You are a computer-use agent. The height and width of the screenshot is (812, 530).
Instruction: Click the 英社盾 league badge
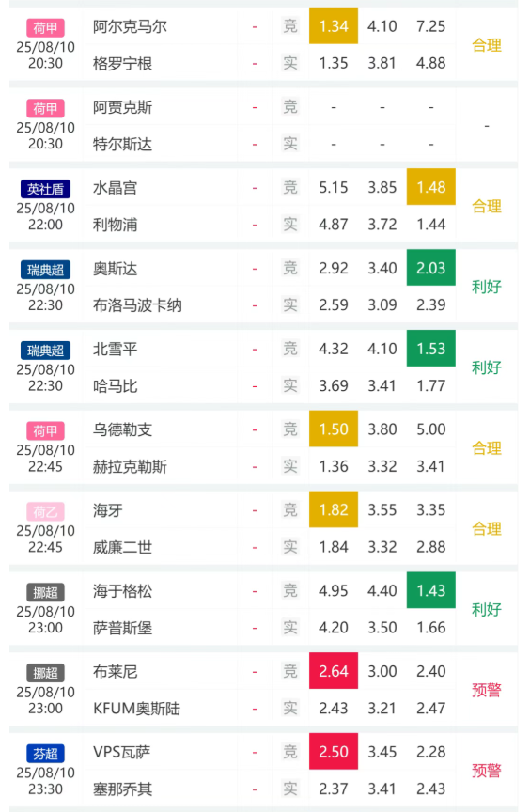[x=45, y=189]
